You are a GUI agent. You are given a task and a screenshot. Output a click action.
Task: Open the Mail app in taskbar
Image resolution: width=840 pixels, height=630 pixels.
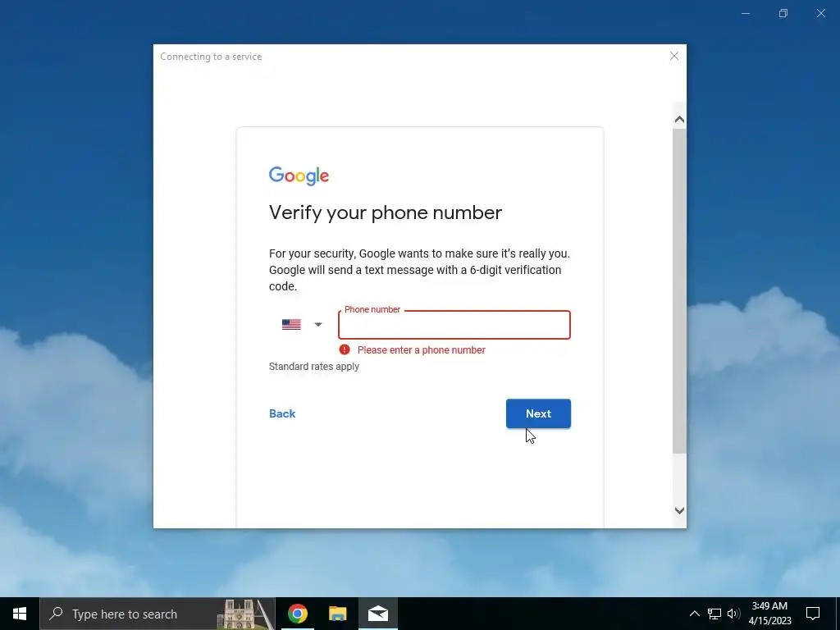[x=378, y=614]
